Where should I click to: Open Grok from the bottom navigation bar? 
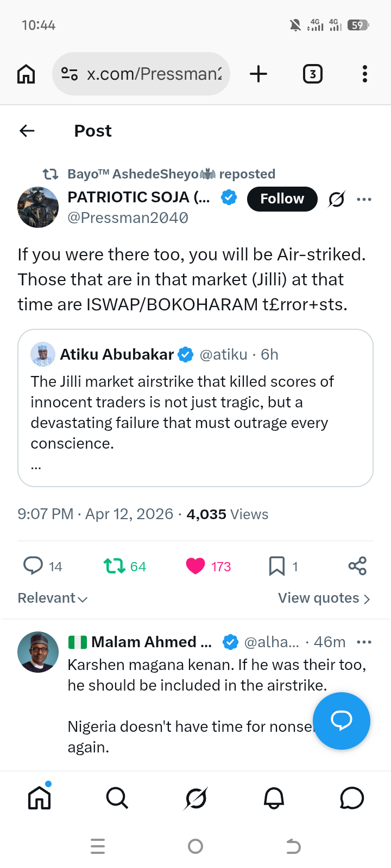point(195,798)
